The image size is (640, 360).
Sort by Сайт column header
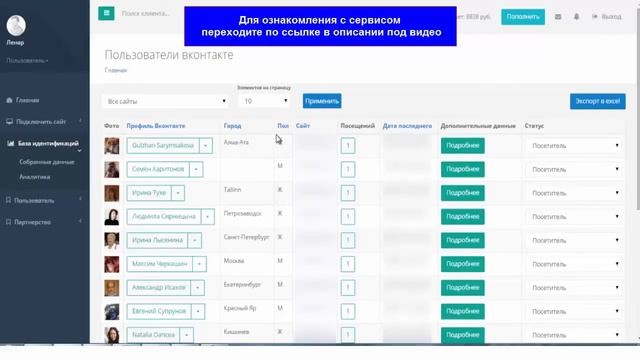(303, 126)
